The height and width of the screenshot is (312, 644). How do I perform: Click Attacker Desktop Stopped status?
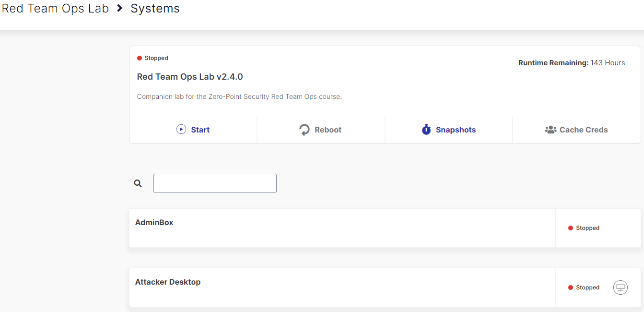point(584,288)
